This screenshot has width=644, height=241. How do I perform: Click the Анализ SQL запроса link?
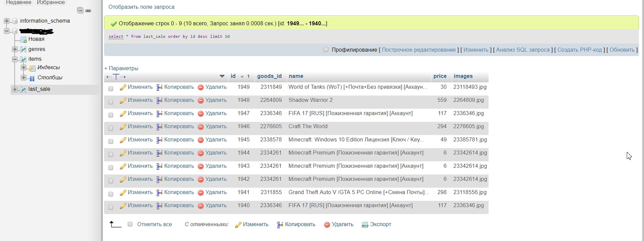[523, 50]
